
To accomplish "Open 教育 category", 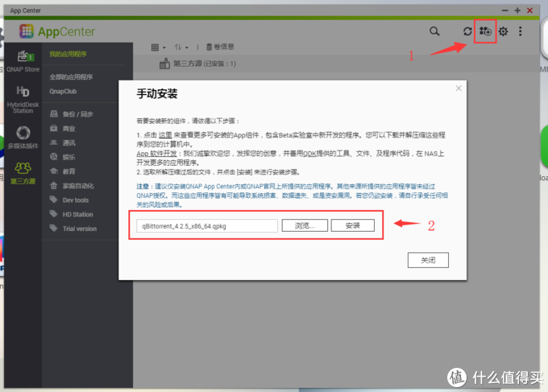I will [63, 171].
